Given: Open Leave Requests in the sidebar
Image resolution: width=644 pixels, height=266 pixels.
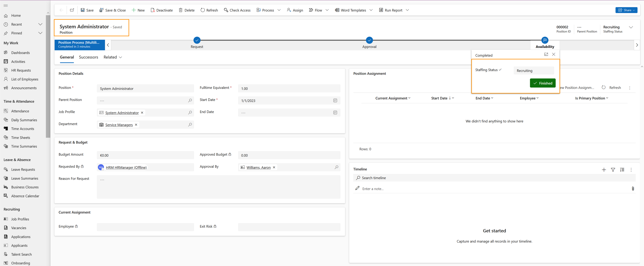Looking at the screenshot, I should 23,169.
